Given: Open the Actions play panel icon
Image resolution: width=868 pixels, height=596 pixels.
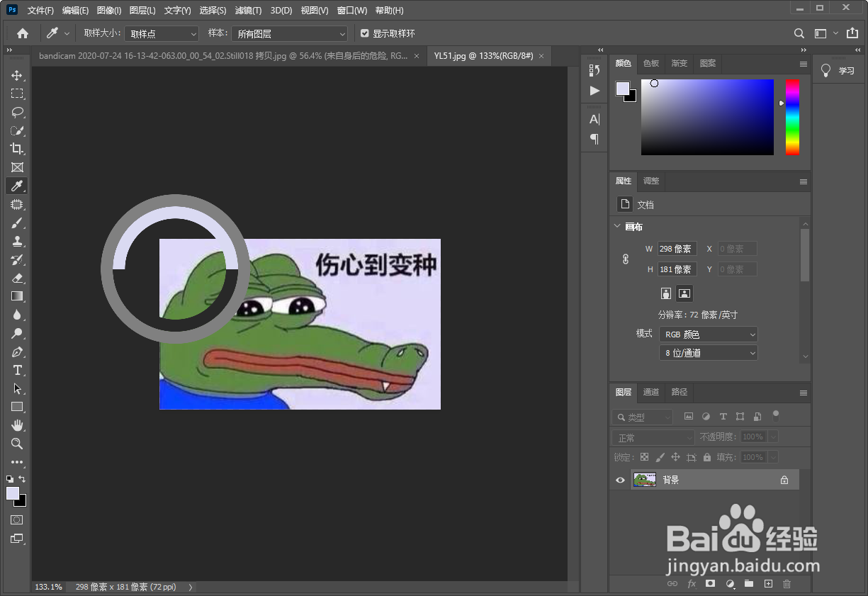Looking at the screenshot, I should 594,91.
